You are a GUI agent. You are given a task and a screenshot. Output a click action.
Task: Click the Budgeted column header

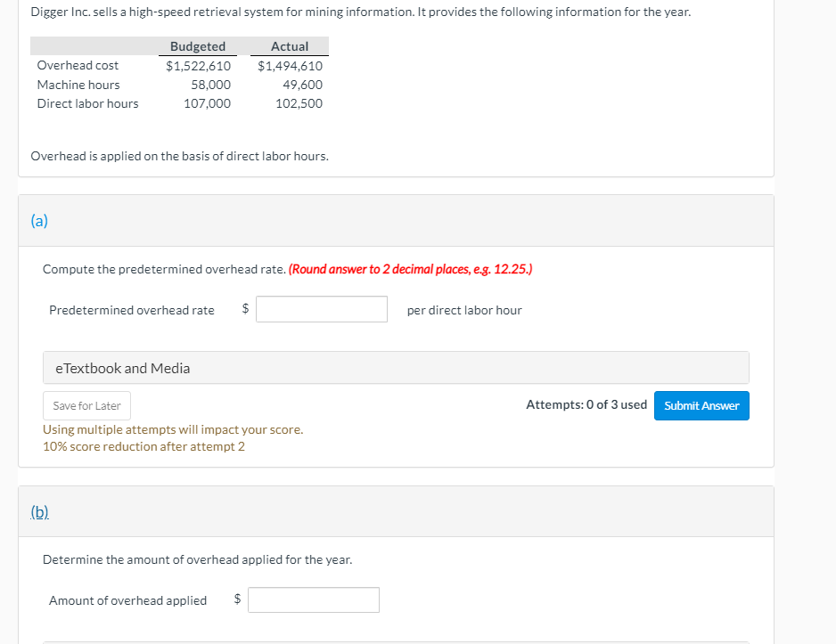click(198, 46)
